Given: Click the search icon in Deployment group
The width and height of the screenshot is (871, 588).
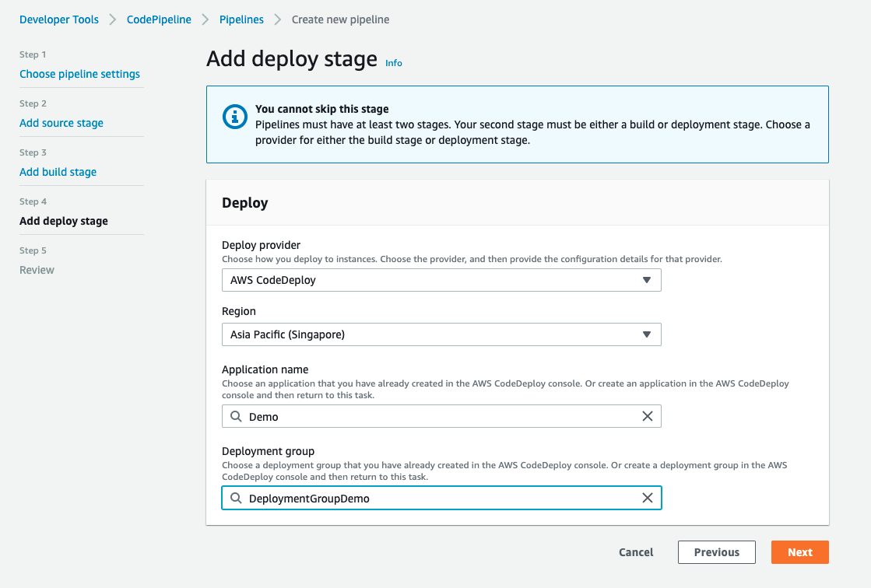Looking at the screenshot, I should pos(236,498).
